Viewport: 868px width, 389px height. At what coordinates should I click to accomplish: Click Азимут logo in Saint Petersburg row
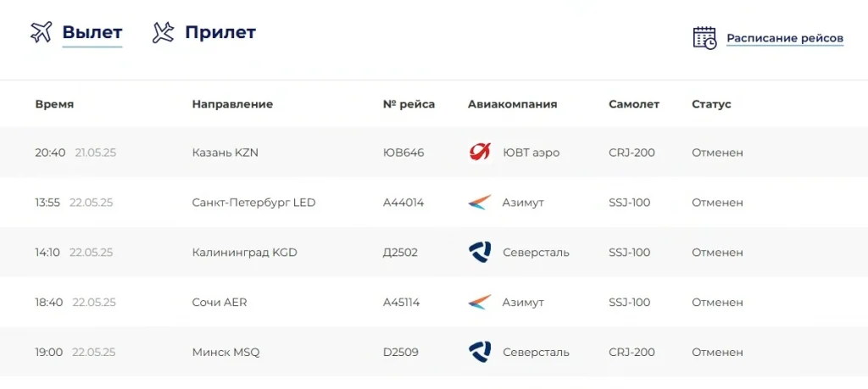tap(480, 203)
